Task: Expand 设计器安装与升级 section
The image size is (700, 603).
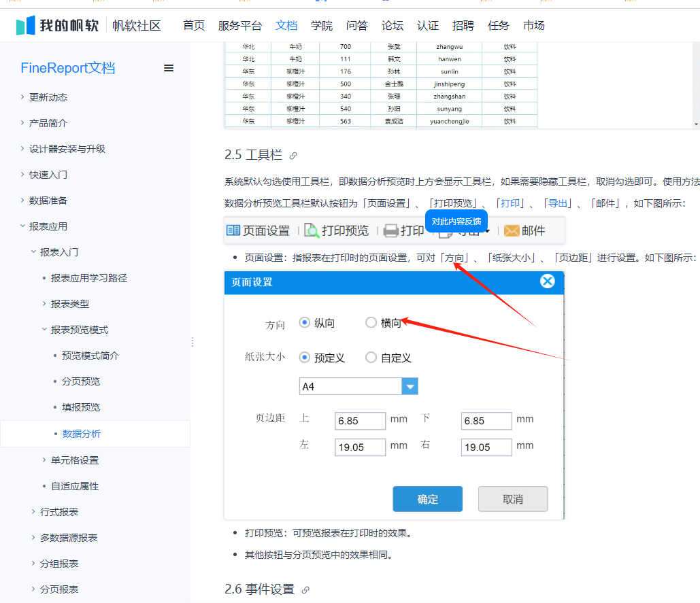Action: point(22,148)
